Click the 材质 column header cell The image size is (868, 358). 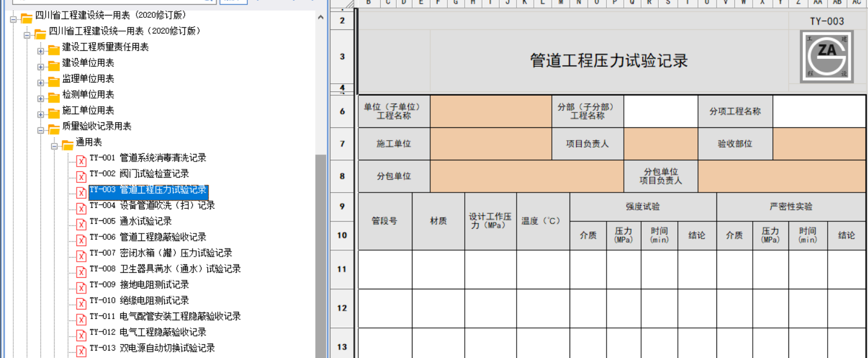438,221
